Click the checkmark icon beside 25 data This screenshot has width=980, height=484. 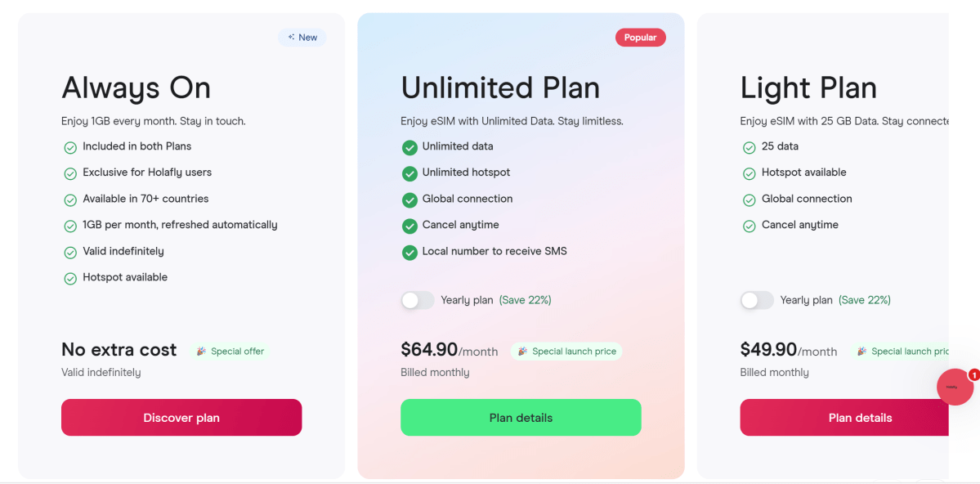click(x=749, y=147)
